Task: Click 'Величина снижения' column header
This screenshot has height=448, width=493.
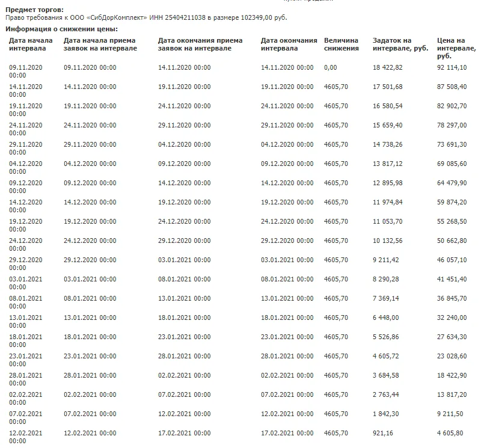Action: [x=341, y=44]
